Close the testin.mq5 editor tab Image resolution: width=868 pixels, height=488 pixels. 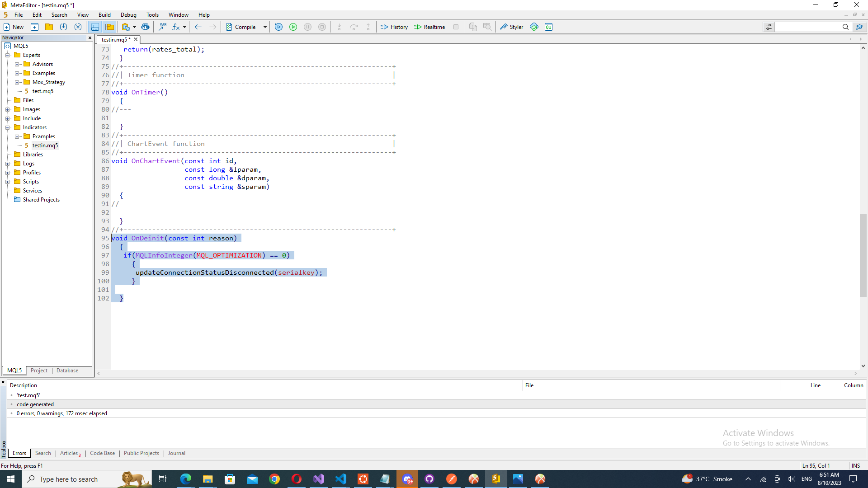point(136,39)
